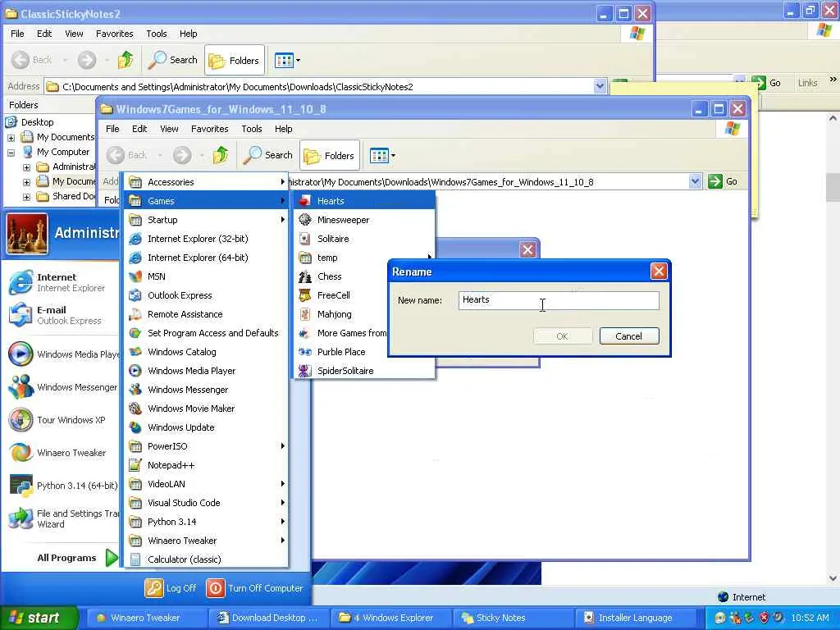
Task: Open Tools menu in ClassicStickyNotes2 window
Action: pos(157,33)
